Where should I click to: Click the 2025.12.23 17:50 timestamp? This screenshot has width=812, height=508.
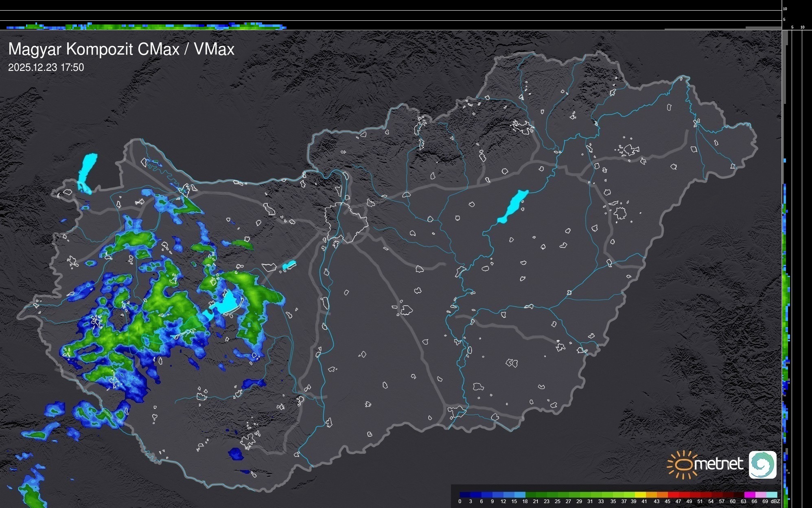[x=46, y=68]
